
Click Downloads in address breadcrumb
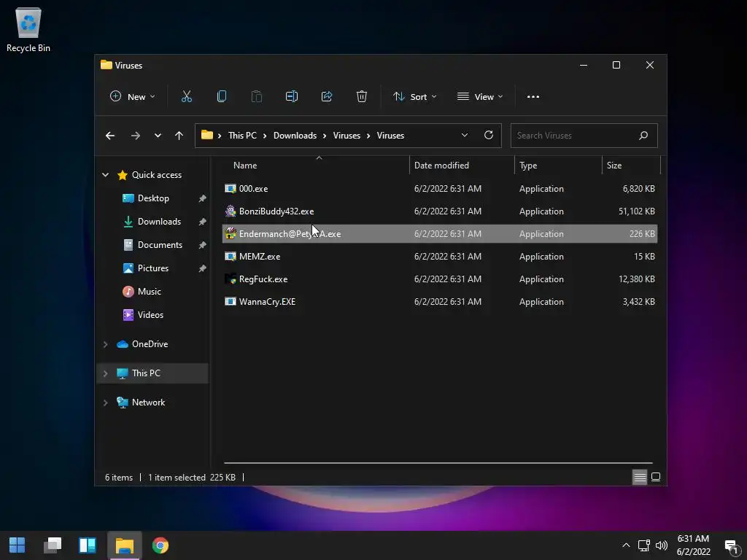pos(295,136)
